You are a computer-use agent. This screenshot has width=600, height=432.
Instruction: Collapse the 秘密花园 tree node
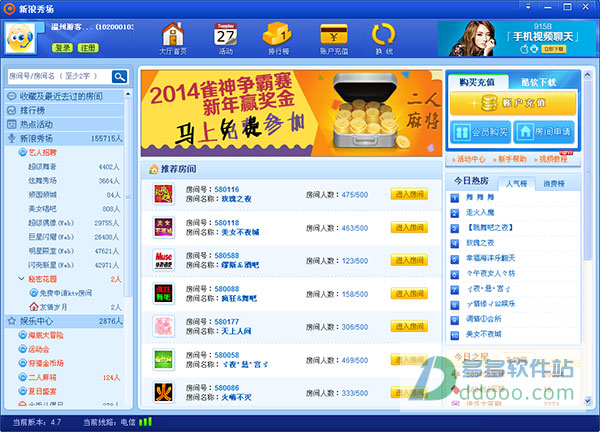pos(21,279)
